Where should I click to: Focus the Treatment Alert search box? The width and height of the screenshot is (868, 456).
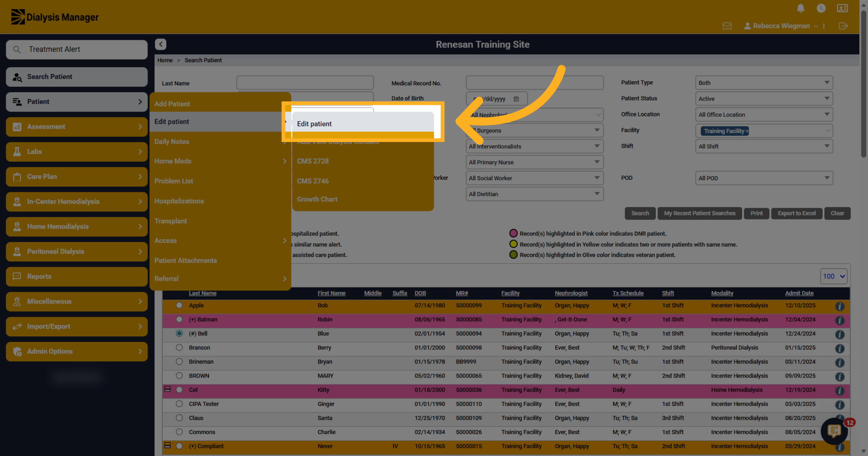click(77, 50)
